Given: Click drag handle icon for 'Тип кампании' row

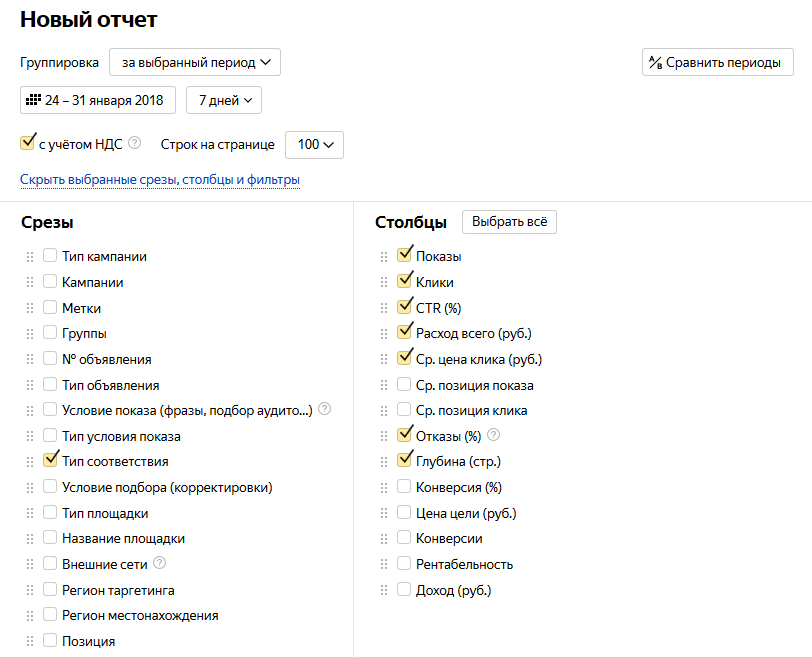Looking at the screenshot, I should pyautogui.click(x=30, y=257).
